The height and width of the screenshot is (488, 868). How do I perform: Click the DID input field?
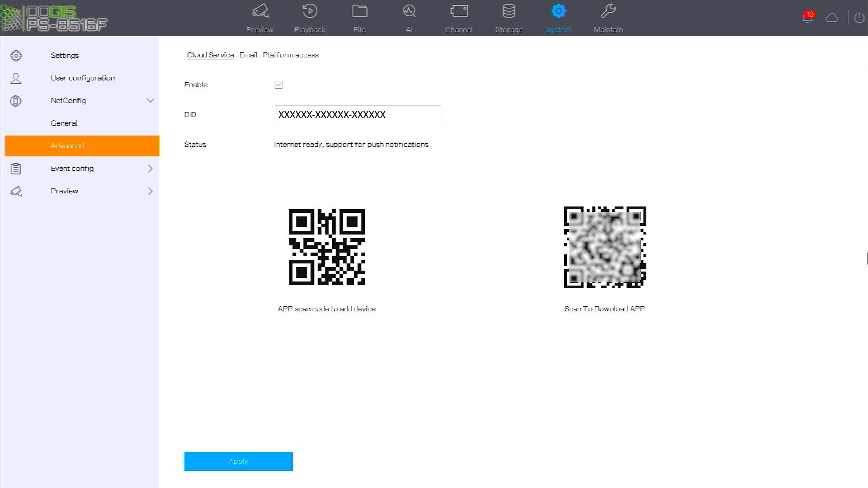(x=357, y=115)
